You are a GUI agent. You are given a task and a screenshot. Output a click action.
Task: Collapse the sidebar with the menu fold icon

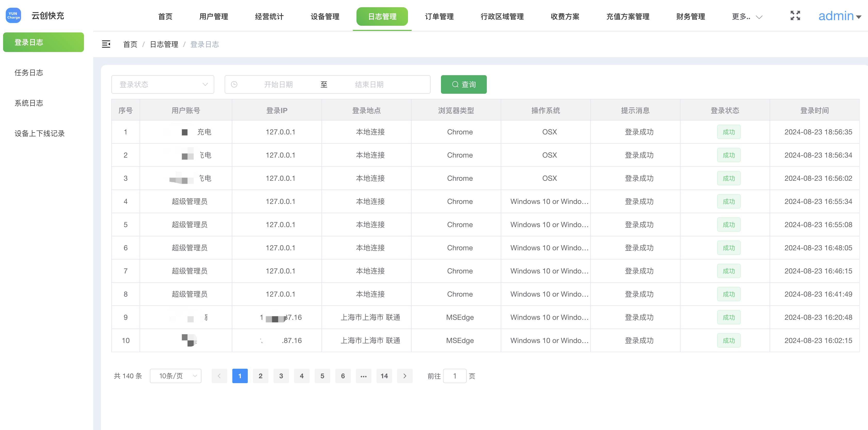106,44
